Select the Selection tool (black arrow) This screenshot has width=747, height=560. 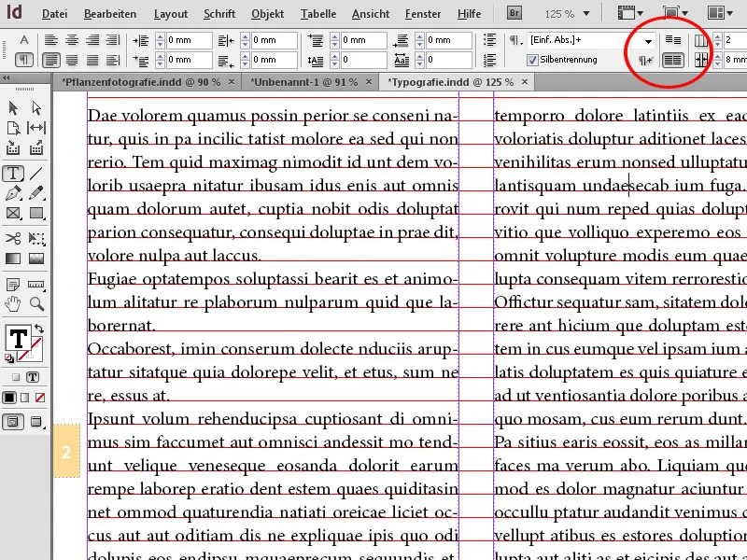(x=13, y=108)
